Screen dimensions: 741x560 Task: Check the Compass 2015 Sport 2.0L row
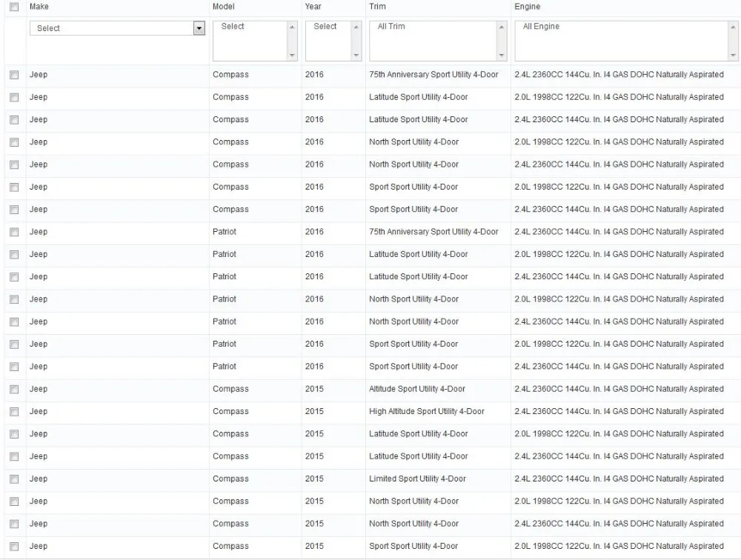(x=14, y=546)
